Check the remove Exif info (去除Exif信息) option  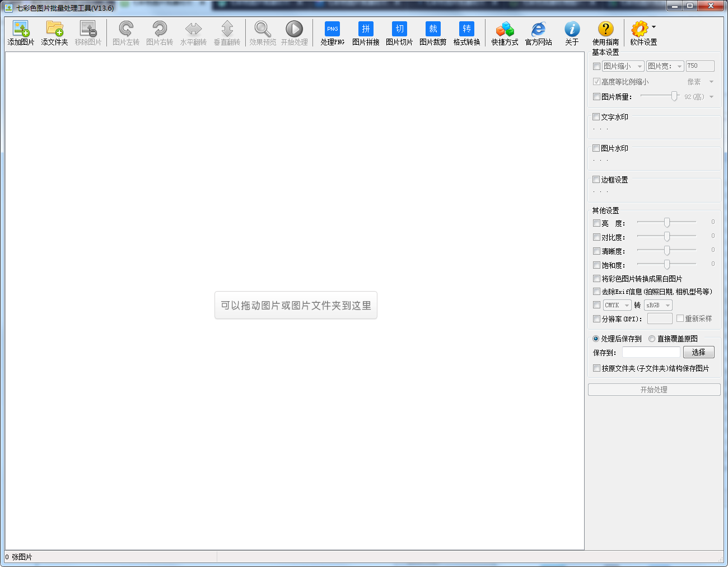click(596, 292)
